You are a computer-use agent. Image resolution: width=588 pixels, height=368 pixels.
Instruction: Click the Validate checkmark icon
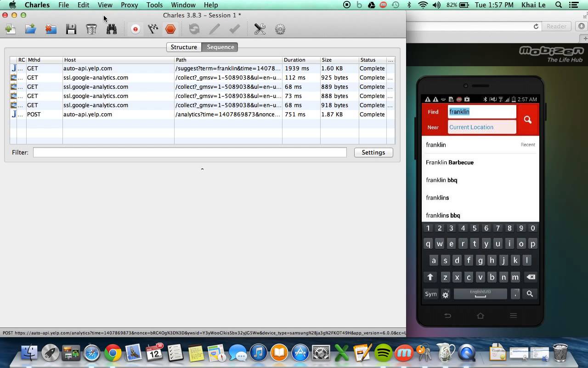coord(235,29)
